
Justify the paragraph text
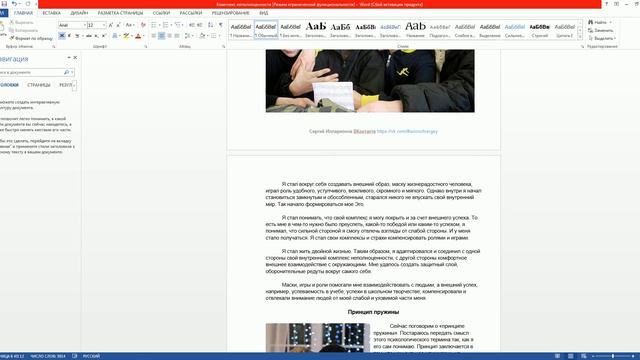pyautogui.click(x=177, y=36)
